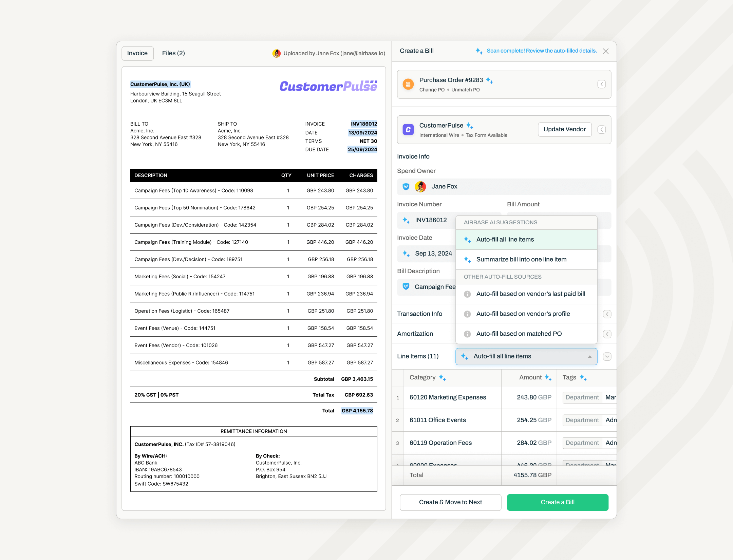Click Miscellaneous Expenses - Code: 154846 invoice row
The image size is (733, 560).
click(x=253, y=363)
